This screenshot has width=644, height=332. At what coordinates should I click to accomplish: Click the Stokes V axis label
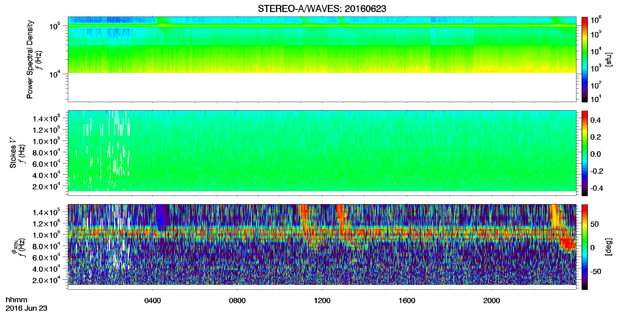pos(13,153)
